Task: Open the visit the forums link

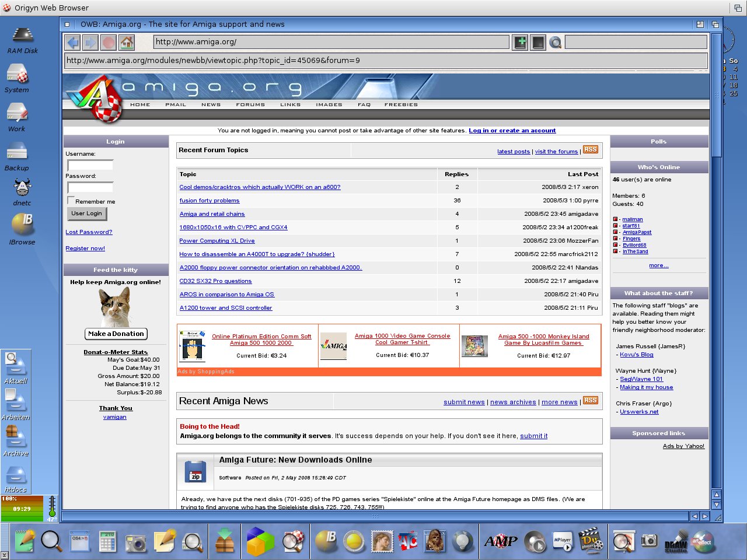Action: 556,152
